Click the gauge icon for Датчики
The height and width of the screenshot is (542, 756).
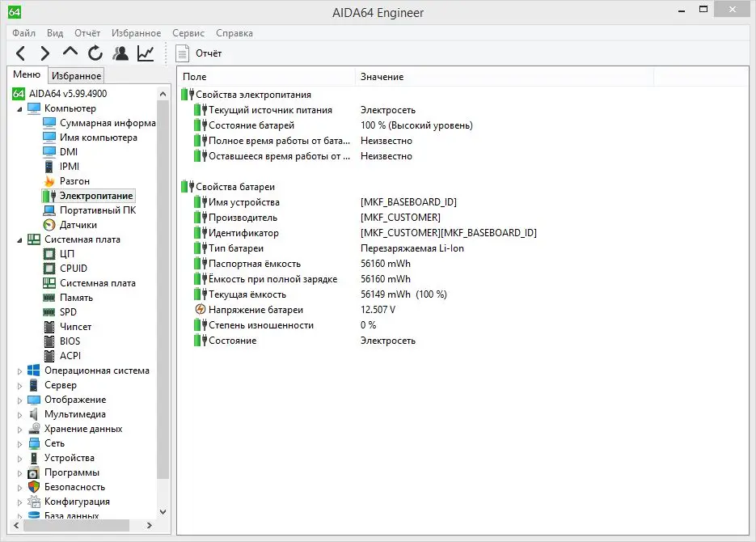(x=49, y=225)
